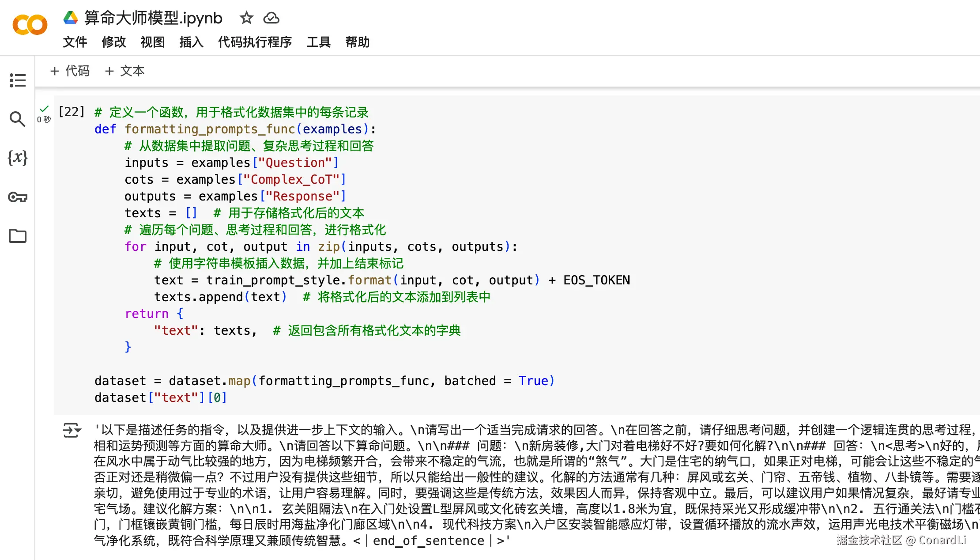The height and width of the screenshot is (560, 980).
Task: Expand the 视图 menu
Action: [x=152, y=42]
